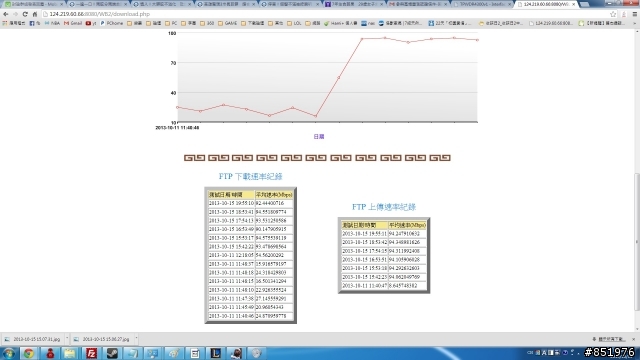Open the notepad document taskbar icon

point(195,353)
